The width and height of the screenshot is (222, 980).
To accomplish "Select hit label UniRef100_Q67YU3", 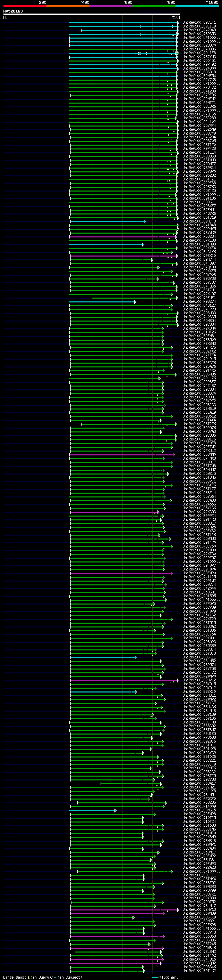I will (x=199, y=57).
